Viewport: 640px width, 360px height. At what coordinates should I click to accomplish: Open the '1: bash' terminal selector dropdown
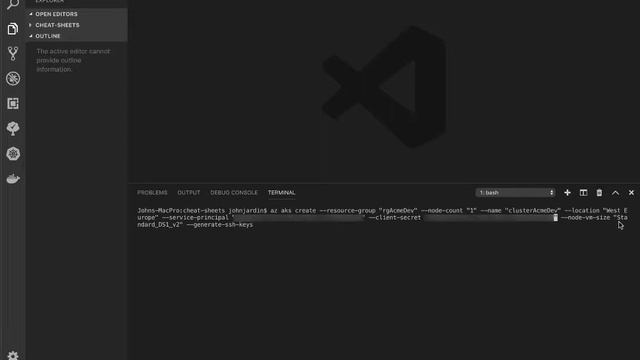coord(515,193)
